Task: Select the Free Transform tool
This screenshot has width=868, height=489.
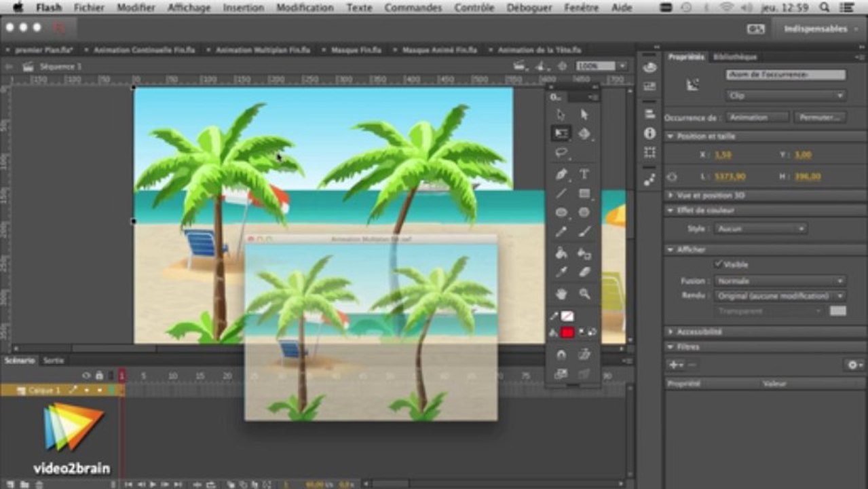Action: pyautogui.click(x=561, y=134)
